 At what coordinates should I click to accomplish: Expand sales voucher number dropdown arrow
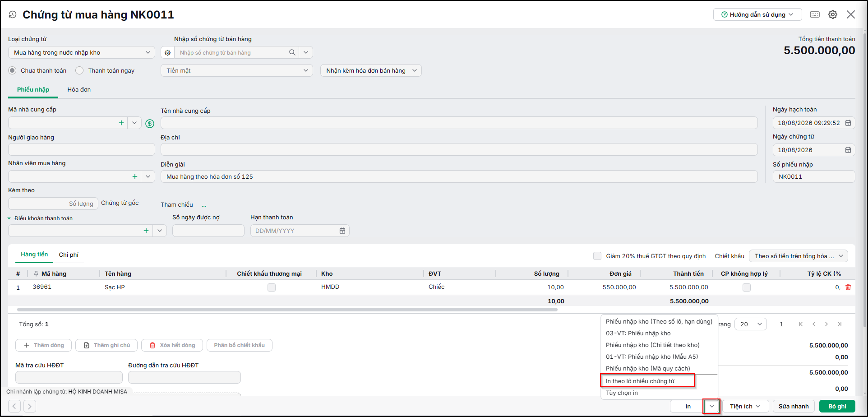point(306,53)
